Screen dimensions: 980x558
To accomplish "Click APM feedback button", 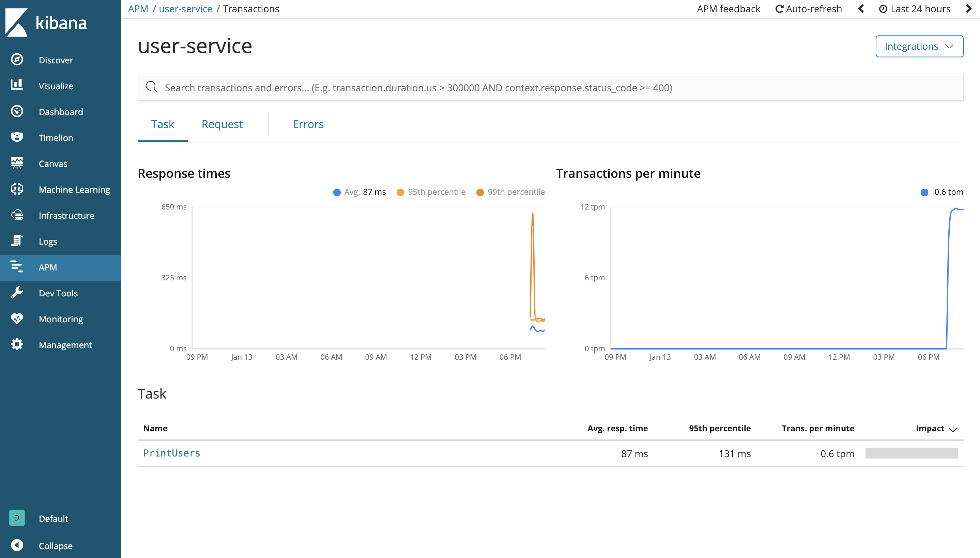I will click(729, 8).
